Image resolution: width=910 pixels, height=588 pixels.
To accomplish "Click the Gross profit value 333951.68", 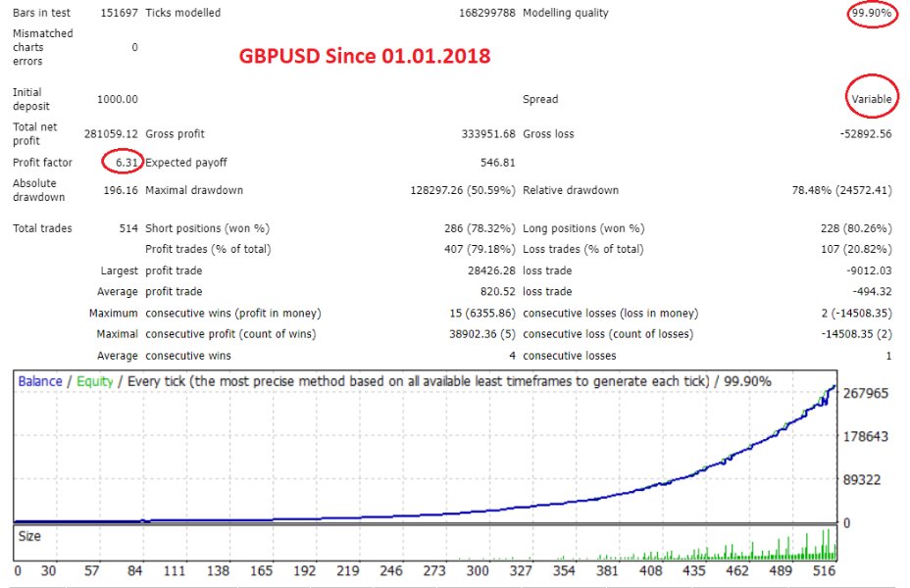I will [488, 134].
